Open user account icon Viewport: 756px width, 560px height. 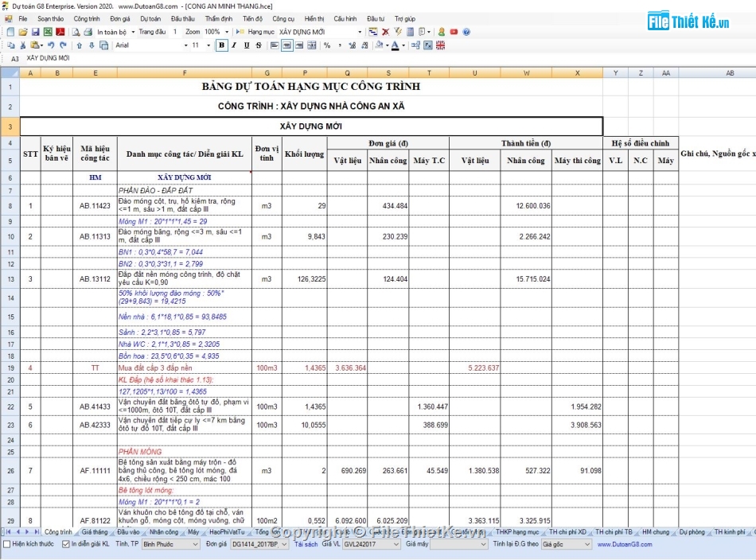[x=441, y=32]
